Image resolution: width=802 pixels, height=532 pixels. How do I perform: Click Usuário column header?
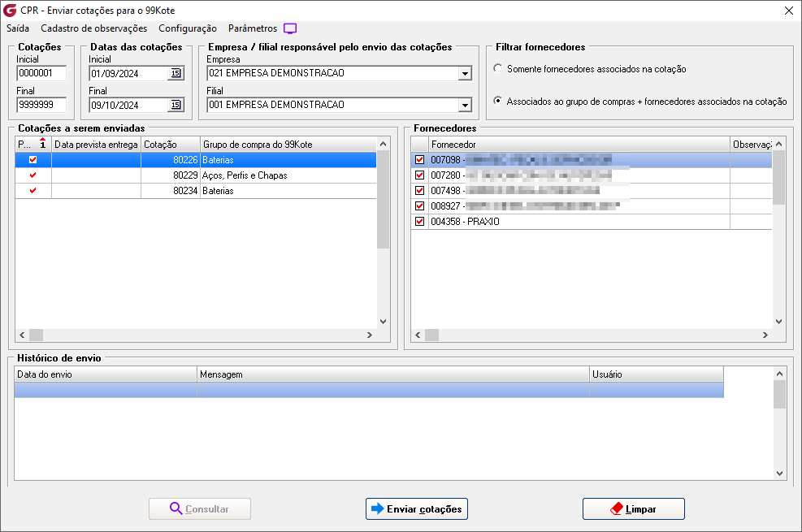click(x=657, y=374)
